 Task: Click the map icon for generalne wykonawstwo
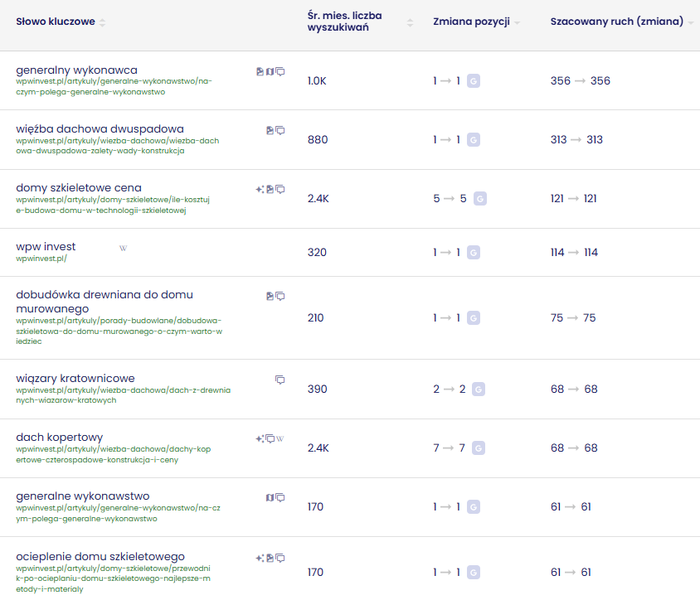coord(270,497)
